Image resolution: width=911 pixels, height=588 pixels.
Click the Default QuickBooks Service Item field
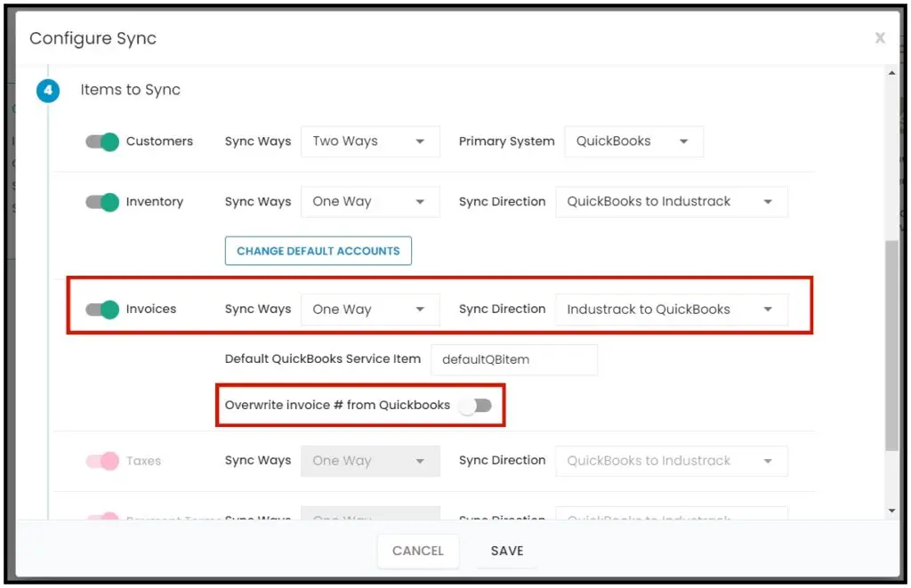tap(514, 359)
